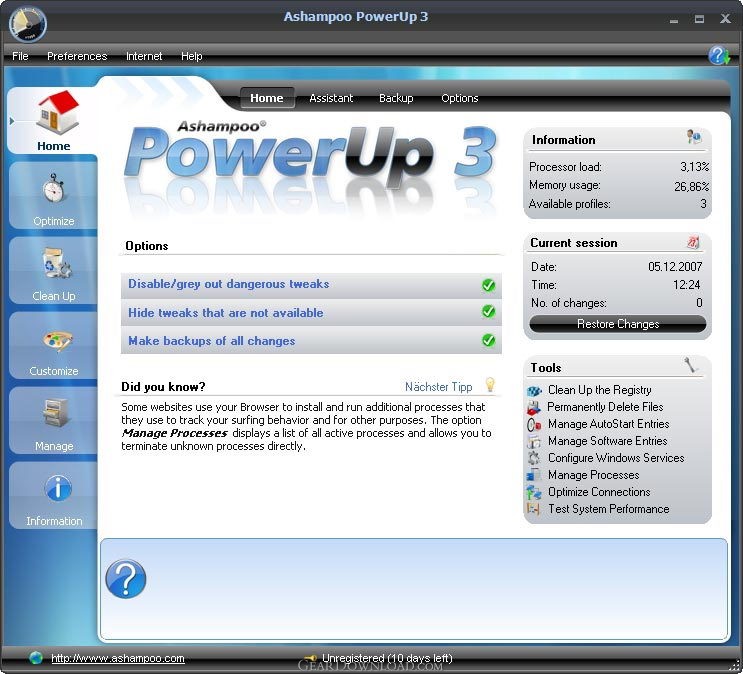The width and height of the screenshot is (743, 674).
Task: Switch to the Backup tab
Action: 396,98
